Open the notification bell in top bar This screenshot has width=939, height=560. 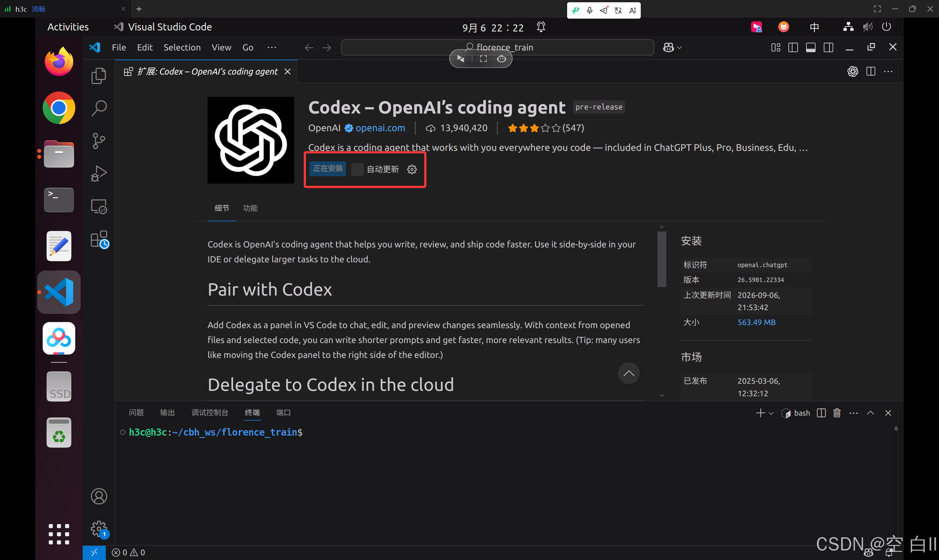pyautogui.click(x=541, y=27)
